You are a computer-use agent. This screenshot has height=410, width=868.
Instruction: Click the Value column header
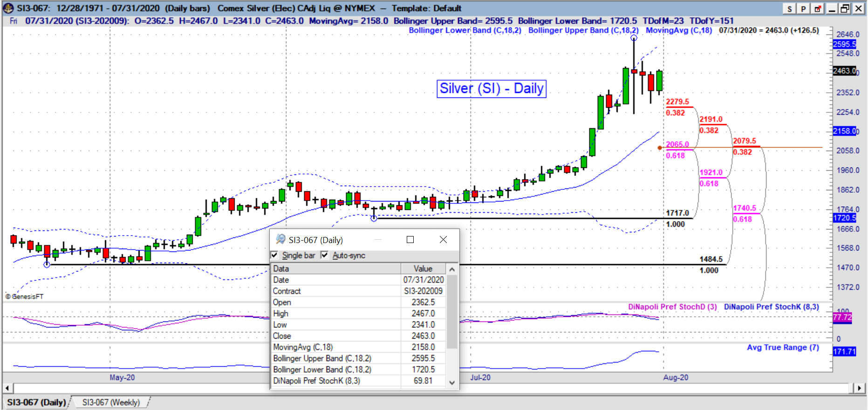tap(423, 269)
